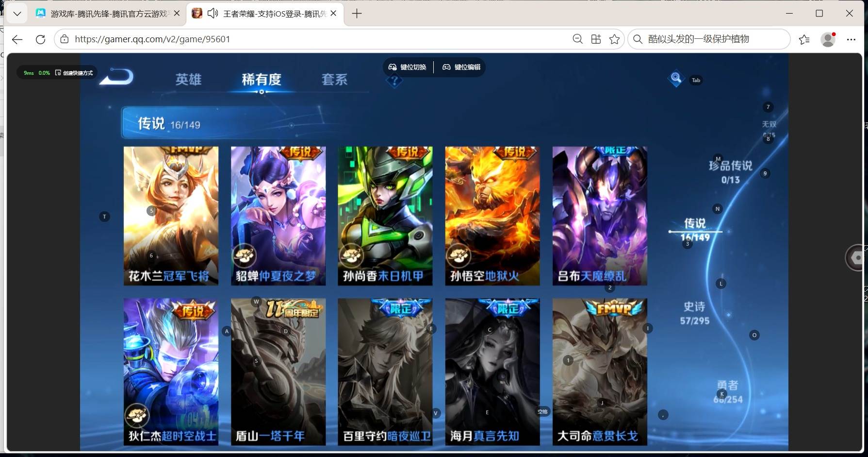Open 花木兰冠军飞将 skin card

pos(171,216)
